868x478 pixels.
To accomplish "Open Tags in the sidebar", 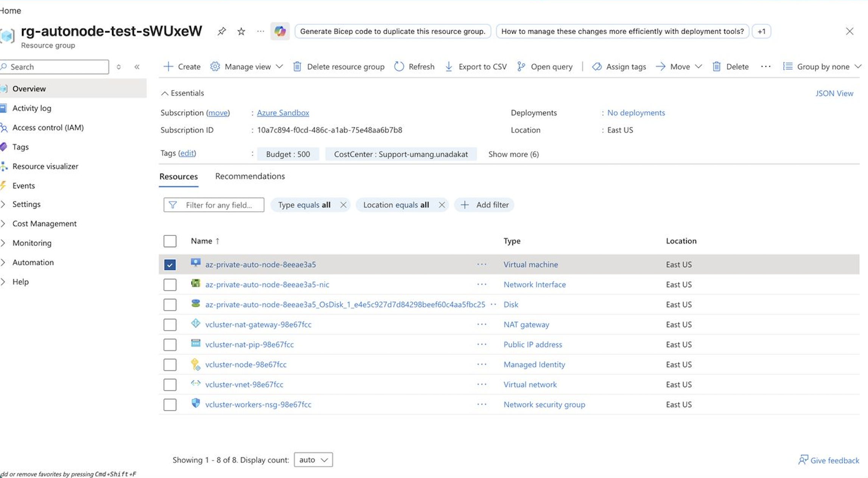I will tap(20, 147).
